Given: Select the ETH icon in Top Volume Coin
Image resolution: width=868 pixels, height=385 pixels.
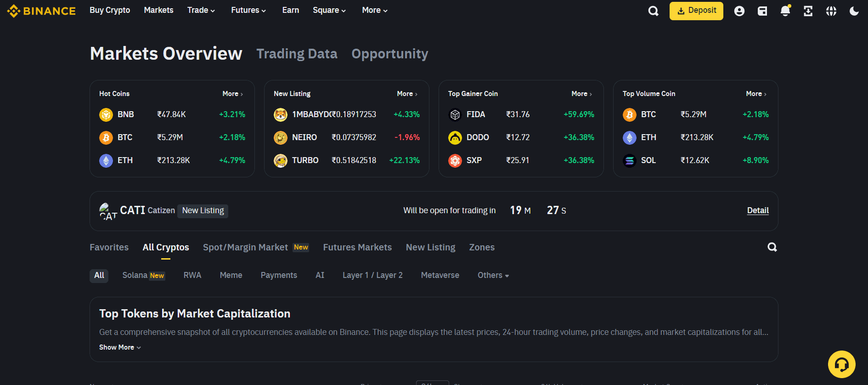Looking at the screenshot, I should click(x=630, y=137).
